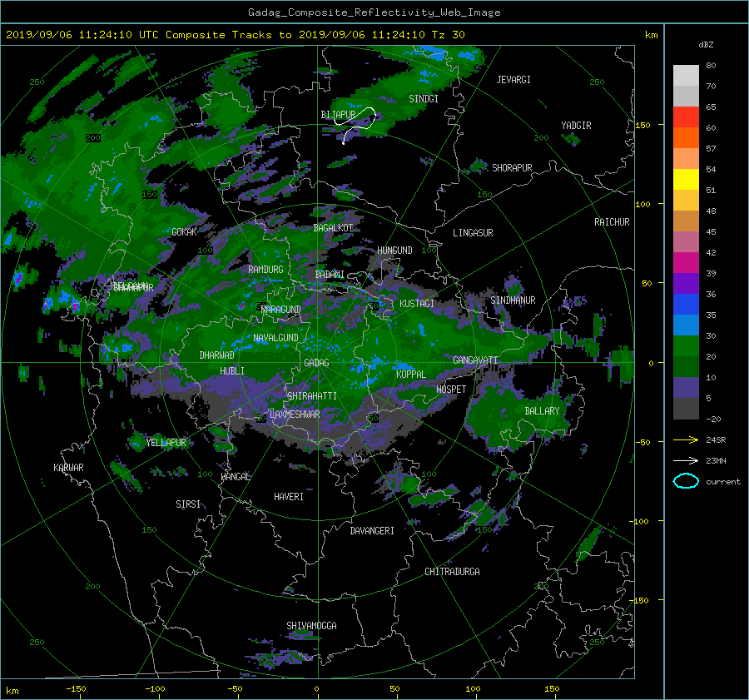Click the 24SR legend label

(716, 440)
